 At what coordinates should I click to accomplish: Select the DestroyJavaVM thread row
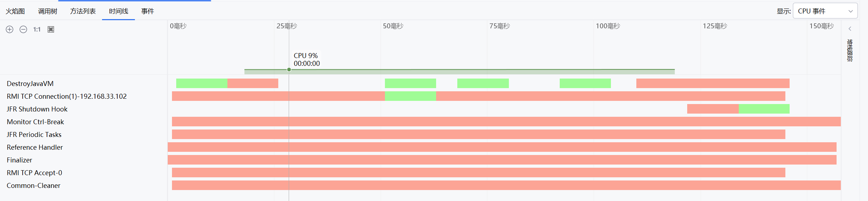[x=30, y=84]
